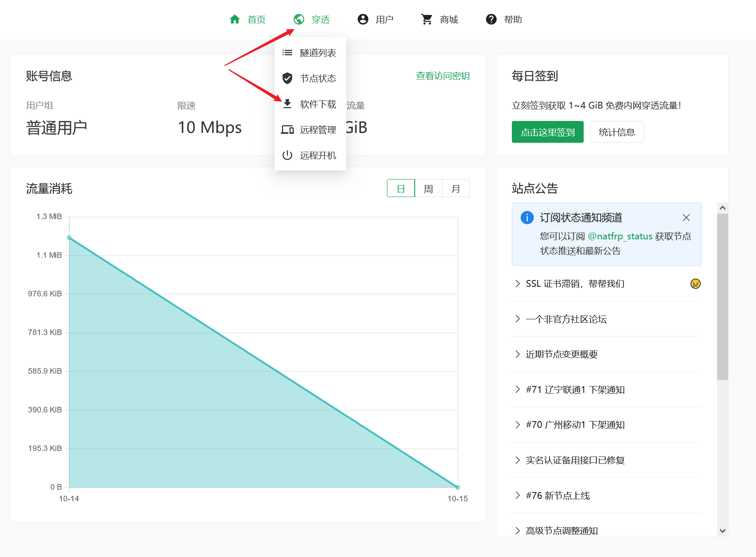The height and width of the screenshot is (557, 756).
Task: Click the announcements panel scrollbar thumb
Action: tap(722, 296)
